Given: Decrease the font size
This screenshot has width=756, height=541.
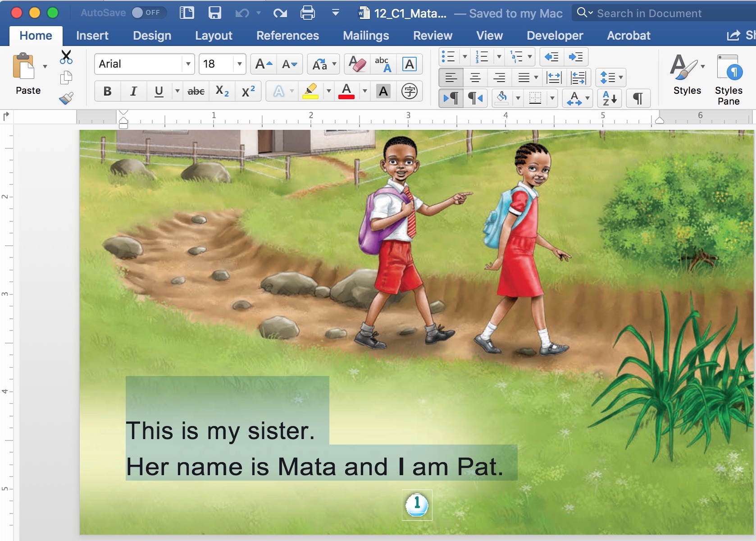Looking at the screenshot, I should click(x=289, y=64).
